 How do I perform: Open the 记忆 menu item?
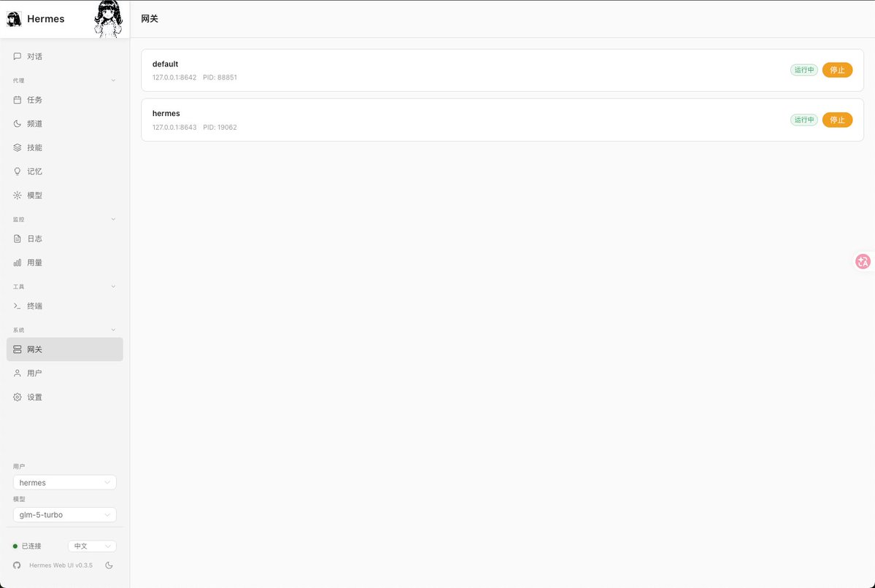[65, 171]
